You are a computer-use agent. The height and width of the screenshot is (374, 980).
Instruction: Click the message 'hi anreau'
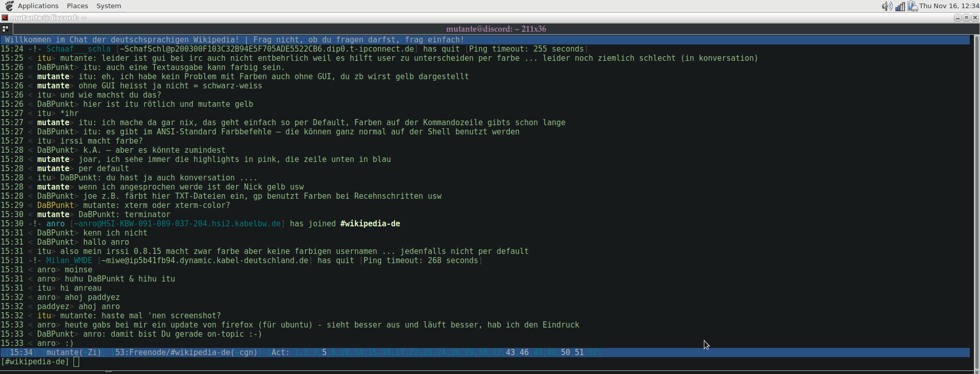click(81, 288)
